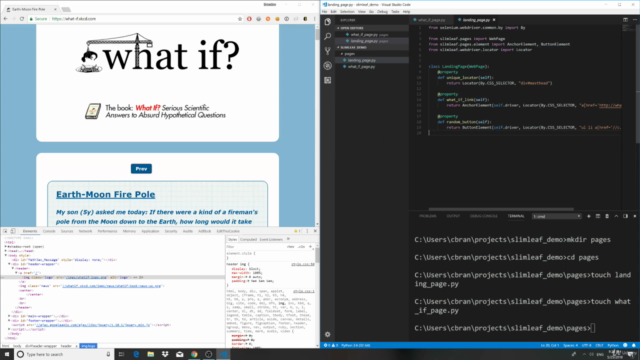640x360 pixels.
Task: Send feedback smiley in VS Code status bar
Action: (625, 345)
